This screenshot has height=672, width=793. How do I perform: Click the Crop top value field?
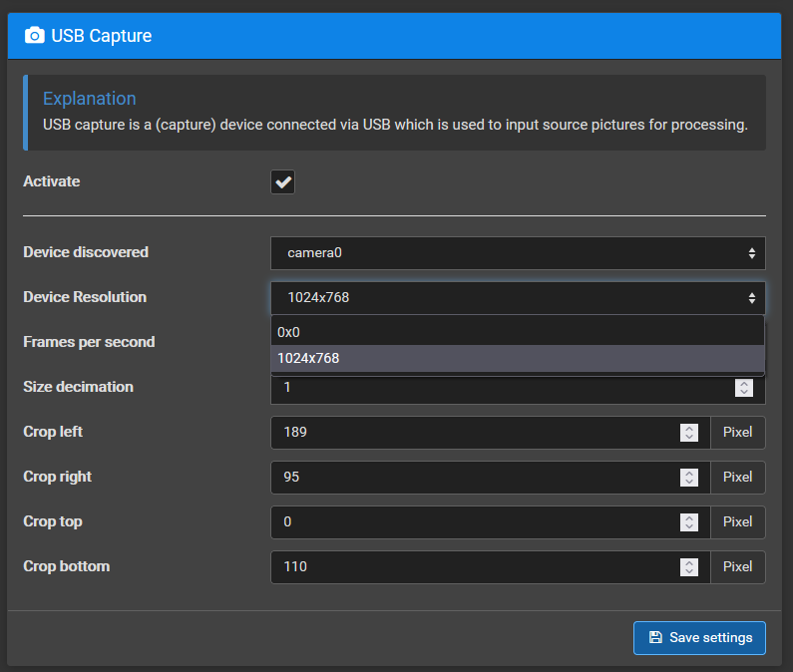tap(490, 521)
